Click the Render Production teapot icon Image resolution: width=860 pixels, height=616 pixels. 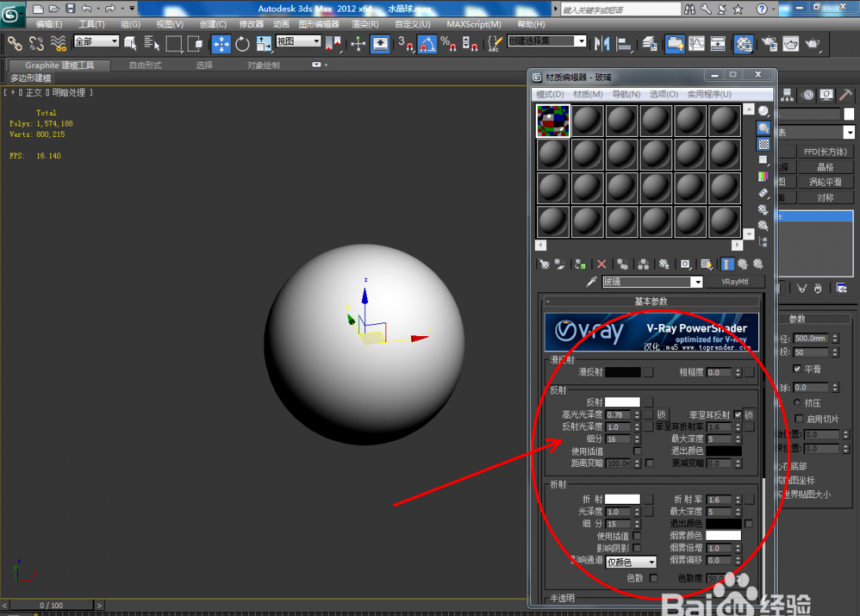tap(812, 44)
